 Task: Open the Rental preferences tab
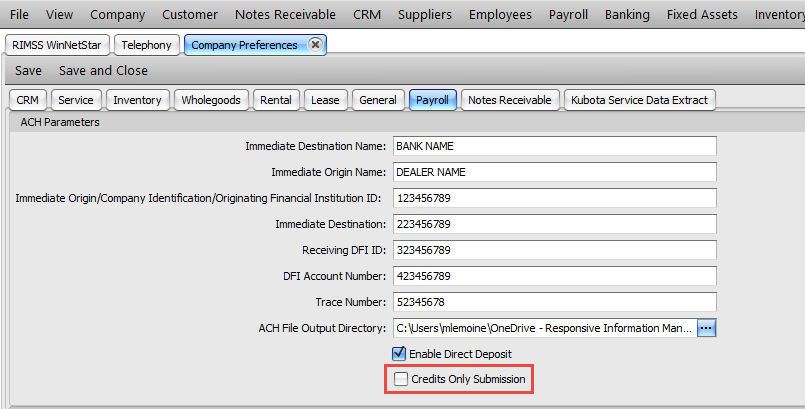tap(276, 100)
